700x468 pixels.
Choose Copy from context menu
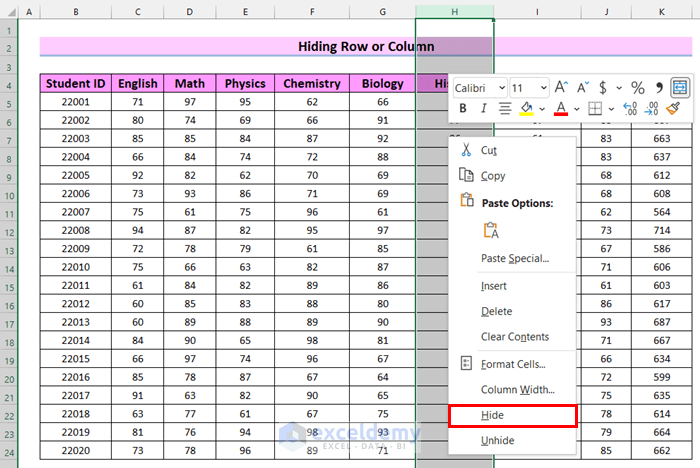[x=512, y=176]
